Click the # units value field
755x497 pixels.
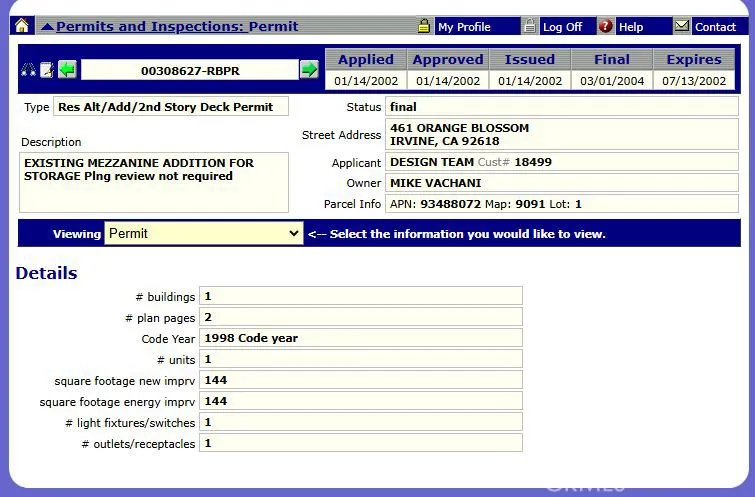pyautogui.click(x=361, y=359)
